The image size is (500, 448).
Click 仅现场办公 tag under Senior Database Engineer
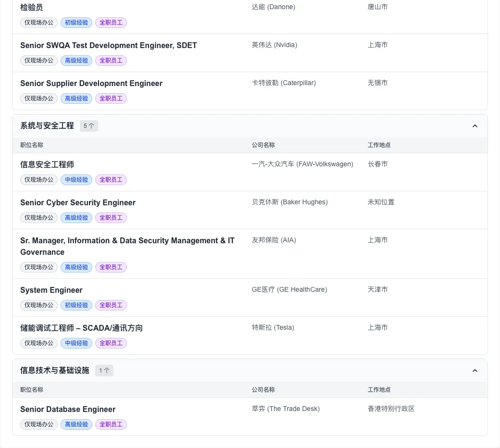pyautogui.click(x=39, y=424)
